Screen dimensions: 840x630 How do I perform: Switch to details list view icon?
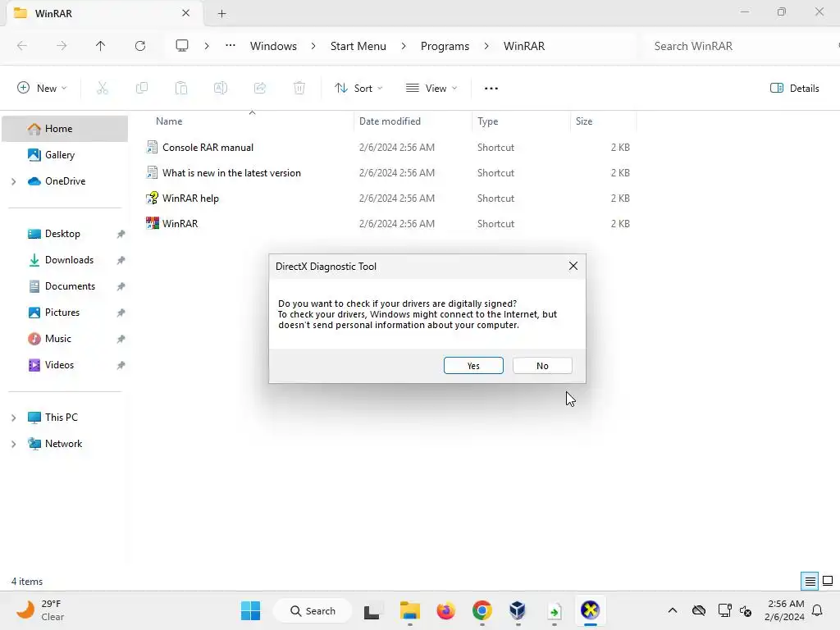pyautogui.click(x=810, y=581)
